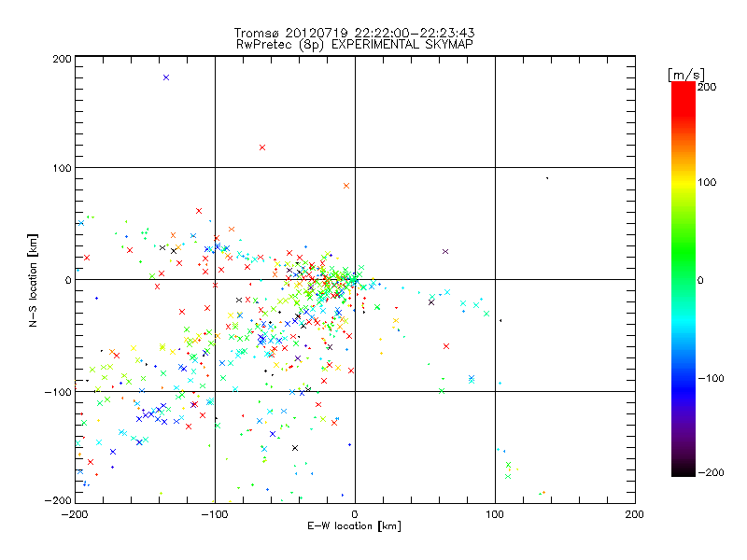Click the x-axis tick label '-200'

click(75, 514)
